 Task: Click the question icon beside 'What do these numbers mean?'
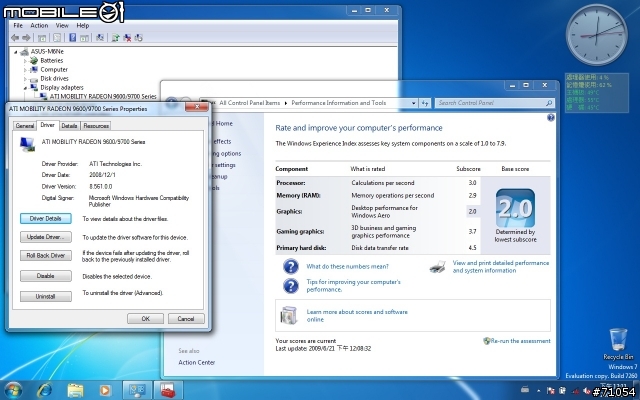(291, 267)
